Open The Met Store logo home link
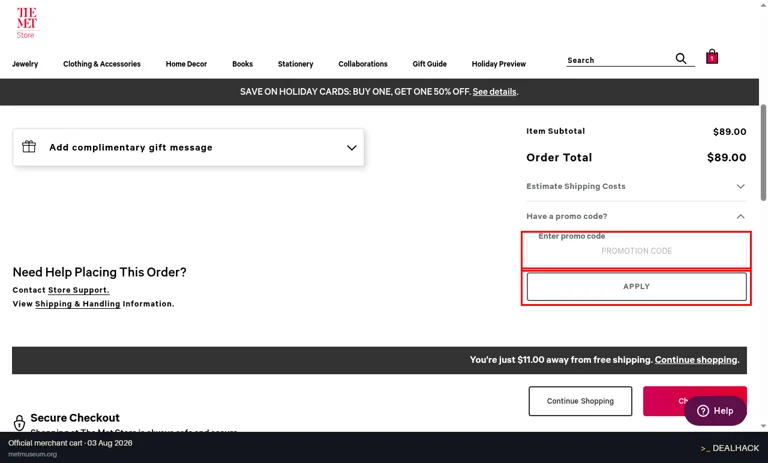 [x=26, y=23]
